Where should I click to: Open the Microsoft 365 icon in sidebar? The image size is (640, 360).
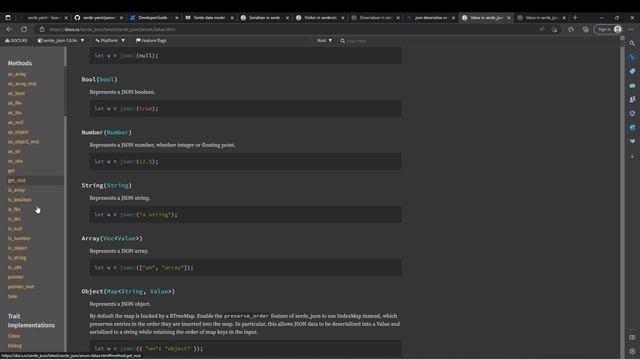click(x=632, y=113)
